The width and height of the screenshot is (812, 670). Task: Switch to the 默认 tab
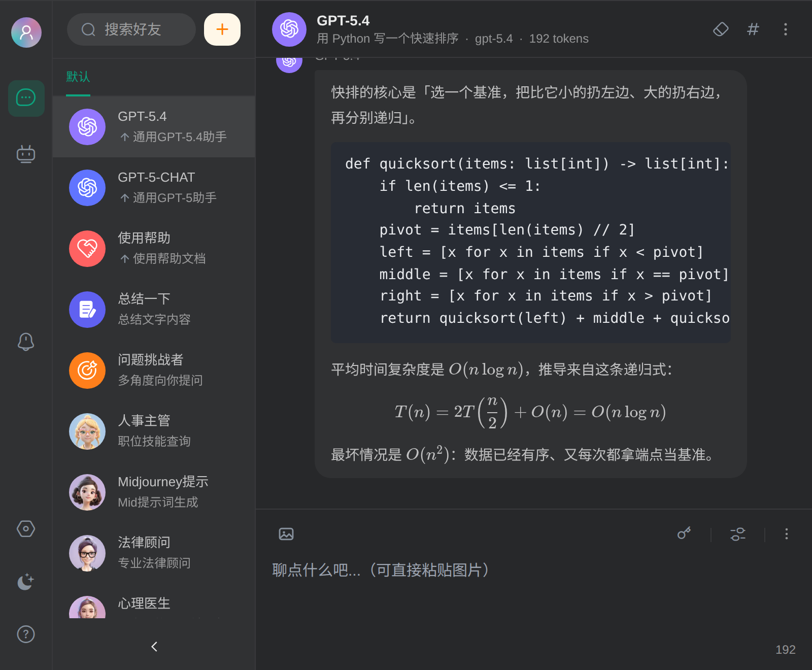[x=78, y=77]
